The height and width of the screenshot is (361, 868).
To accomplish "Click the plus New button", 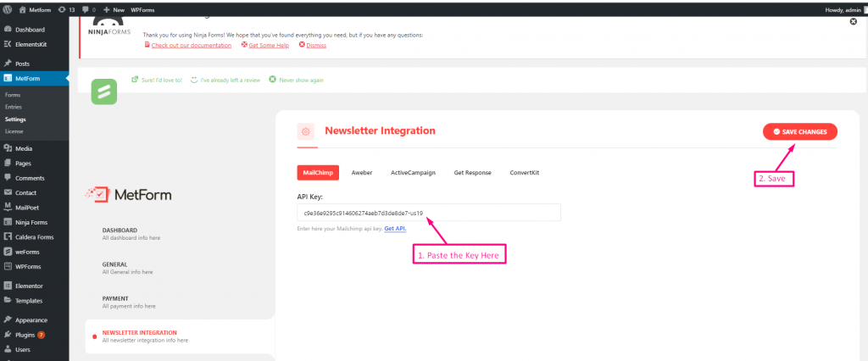I will (114, 10).
